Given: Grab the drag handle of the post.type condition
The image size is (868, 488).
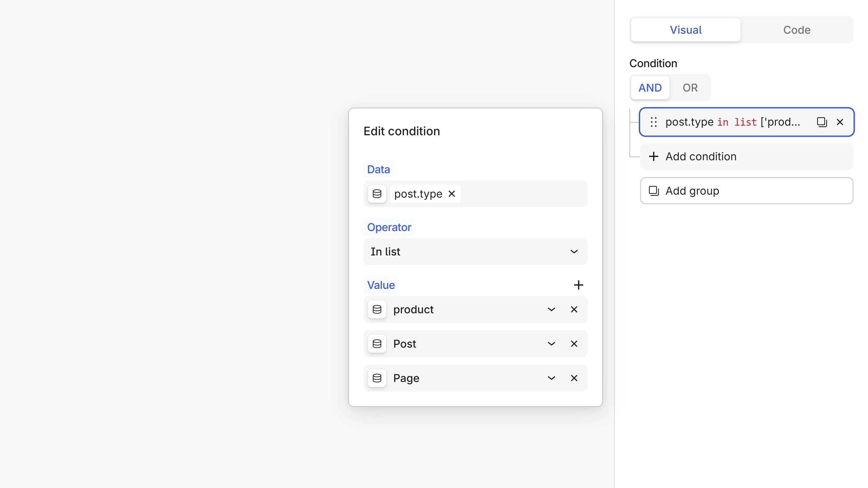Looking at the screenshot, I should click(654, 122).
